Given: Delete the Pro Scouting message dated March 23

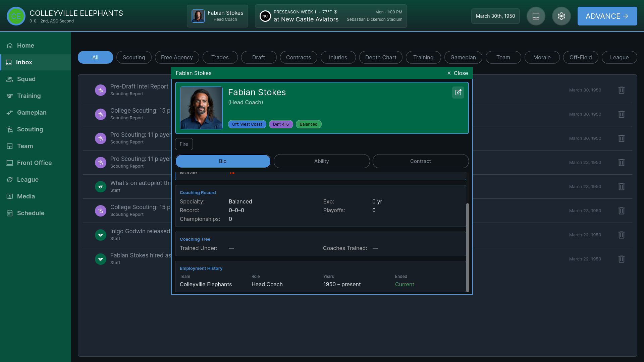Looking at the screenshot, I should [622, 163].
